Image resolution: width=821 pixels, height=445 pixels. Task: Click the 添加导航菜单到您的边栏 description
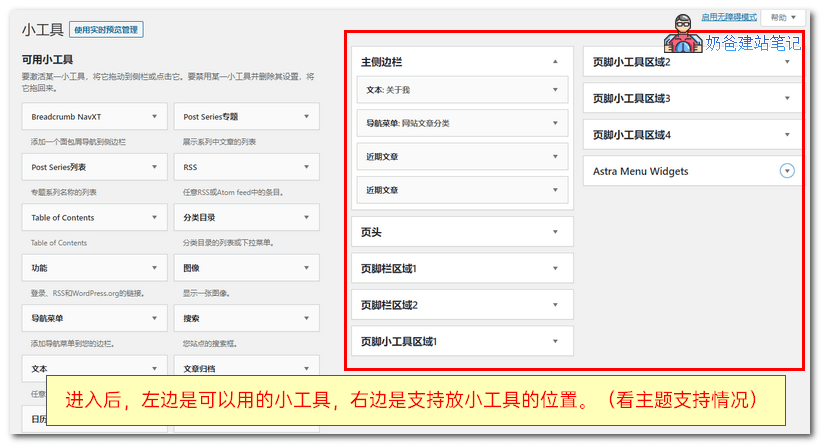(72, 344)
